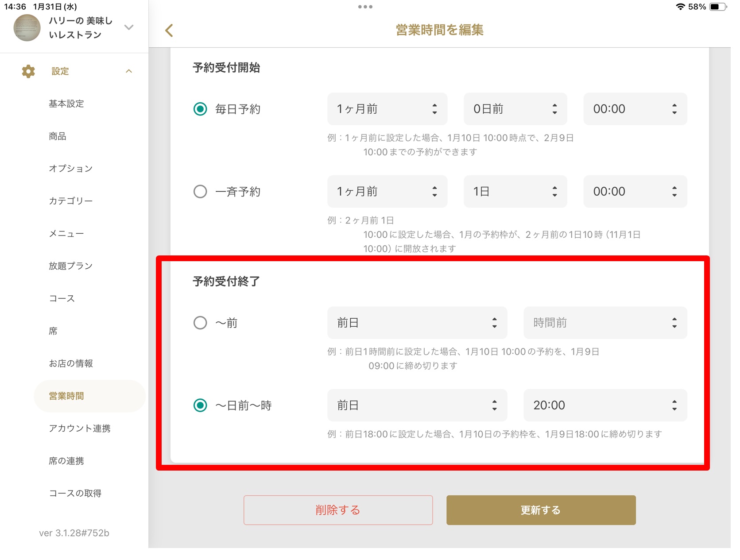Adjust the 00:00 stepper for 毎日予約
740x560 pixels.
(674, 109)
